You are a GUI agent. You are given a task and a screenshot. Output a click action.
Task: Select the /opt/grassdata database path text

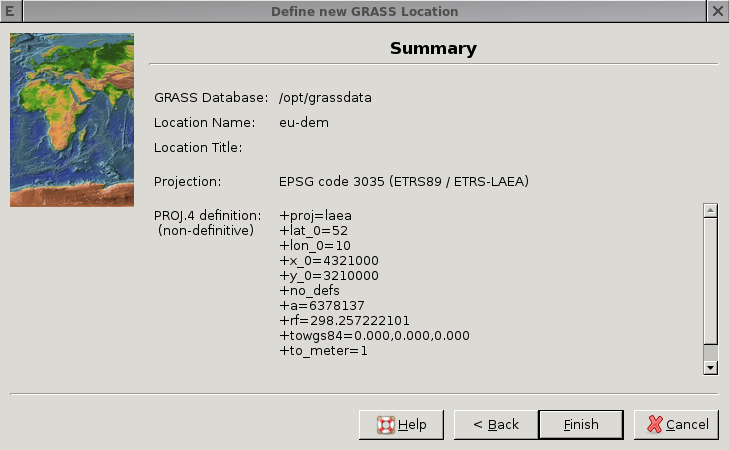pos(325,98)
